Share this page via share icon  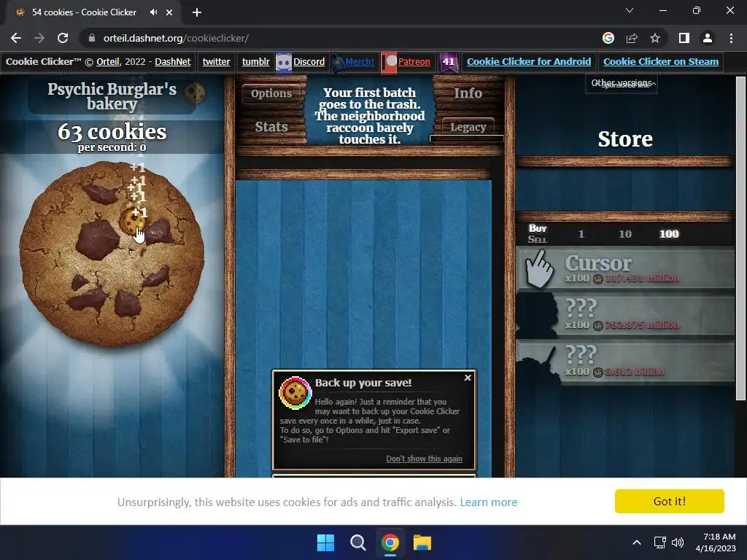(632, 38)
